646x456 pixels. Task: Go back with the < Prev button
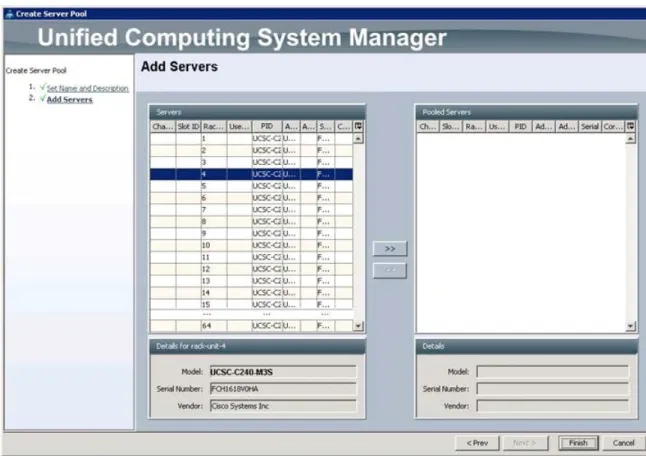[x=477, y=443]
